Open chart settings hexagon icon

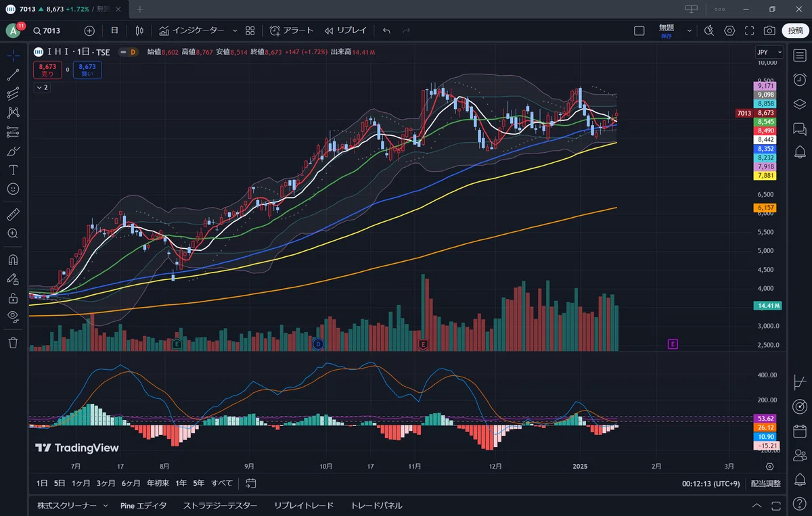[729, 30]
